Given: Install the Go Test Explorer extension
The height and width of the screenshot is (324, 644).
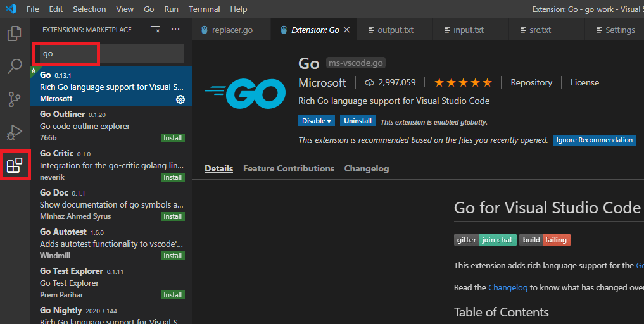Looking at the screenshot, I should [x=172, y=295].
